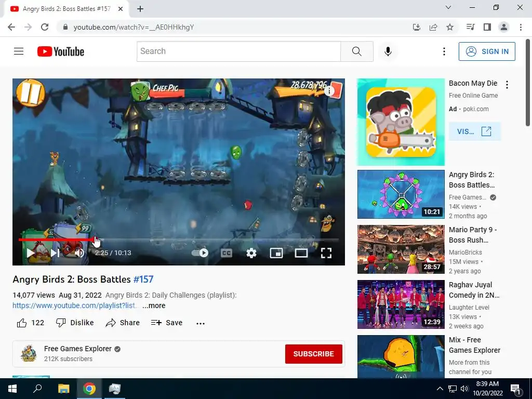Go back in the browser
Screen dimensions: 532x399
11,27
